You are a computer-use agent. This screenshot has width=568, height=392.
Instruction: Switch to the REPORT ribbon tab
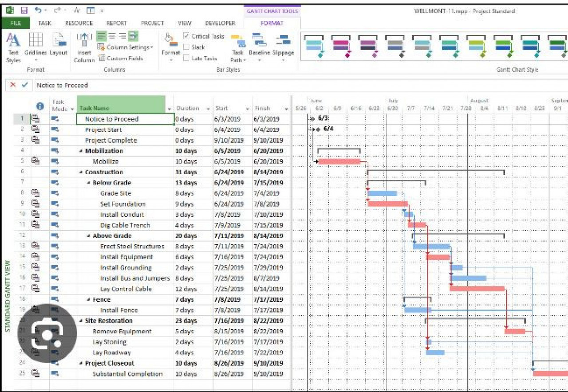(117, 23)
